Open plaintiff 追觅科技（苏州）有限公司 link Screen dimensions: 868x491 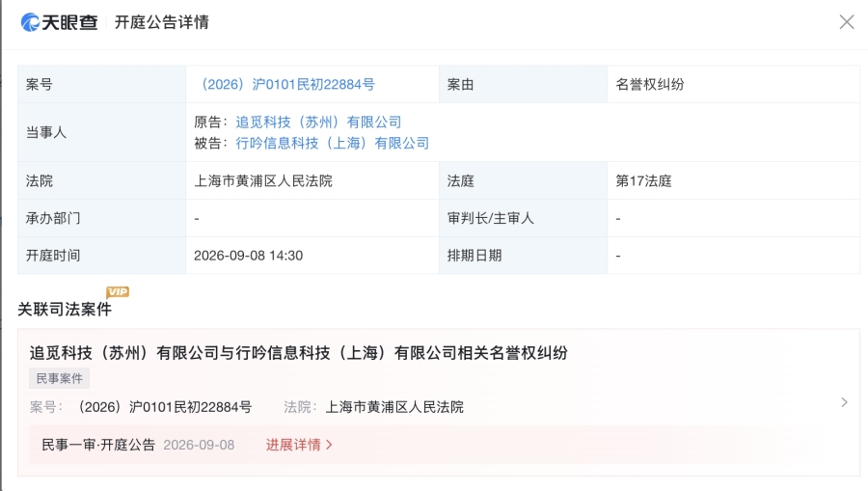(319, 122)
